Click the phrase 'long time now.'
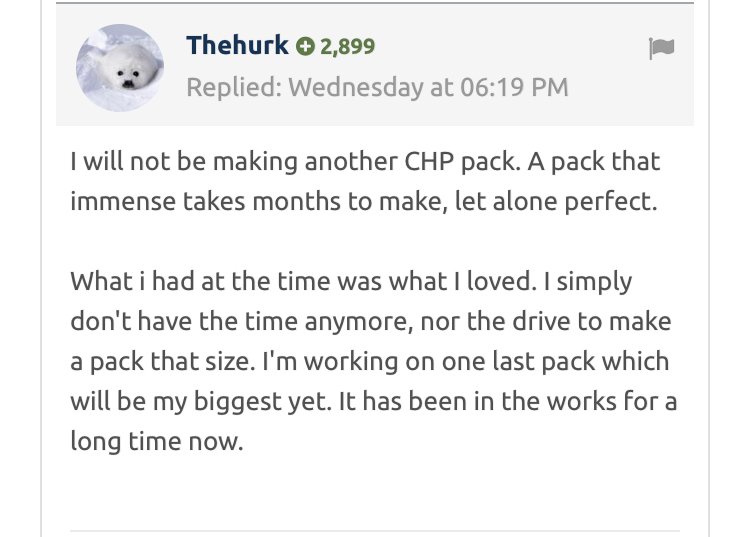Image resolution: width=750 pixels, height=537 pixels. tap(156, 441)
